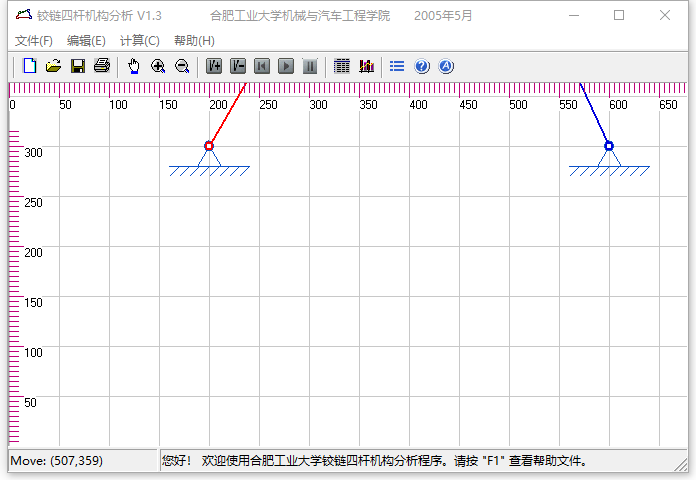Click the red crank link line
696x480 pixels.
(227, 115)
